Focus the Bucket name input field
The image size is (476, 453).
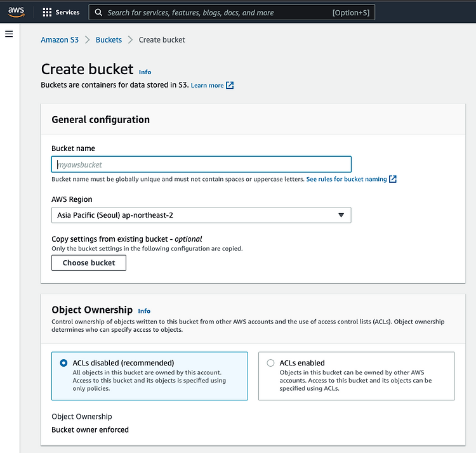tap(201, 164)
